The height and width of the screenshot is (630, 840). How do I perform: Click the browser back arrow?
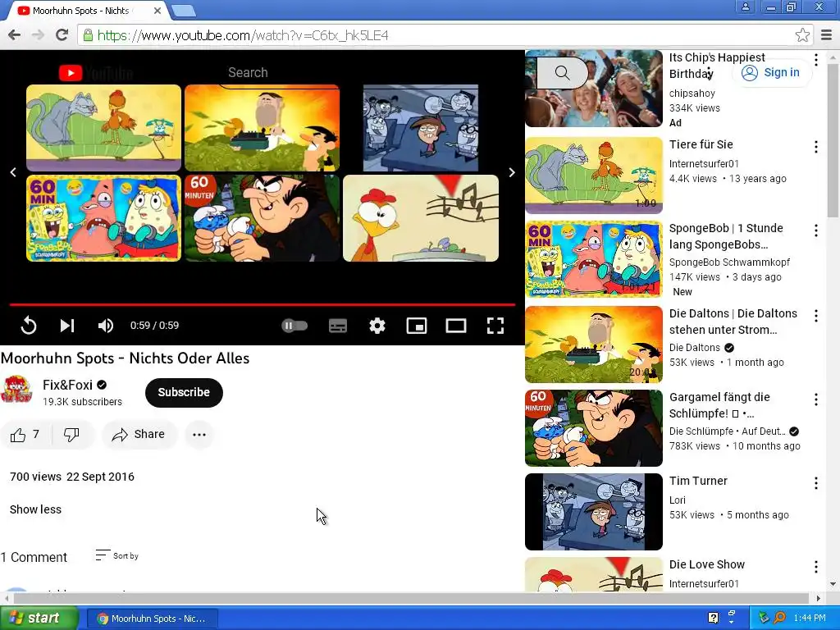(15, 35)
